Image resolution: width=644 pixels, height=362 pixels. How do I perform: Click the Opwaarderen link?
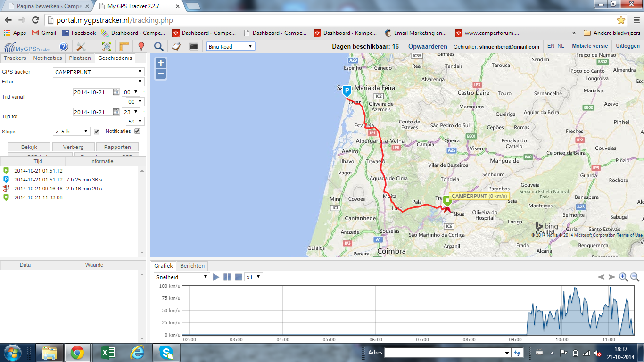(x=428, y=47)
